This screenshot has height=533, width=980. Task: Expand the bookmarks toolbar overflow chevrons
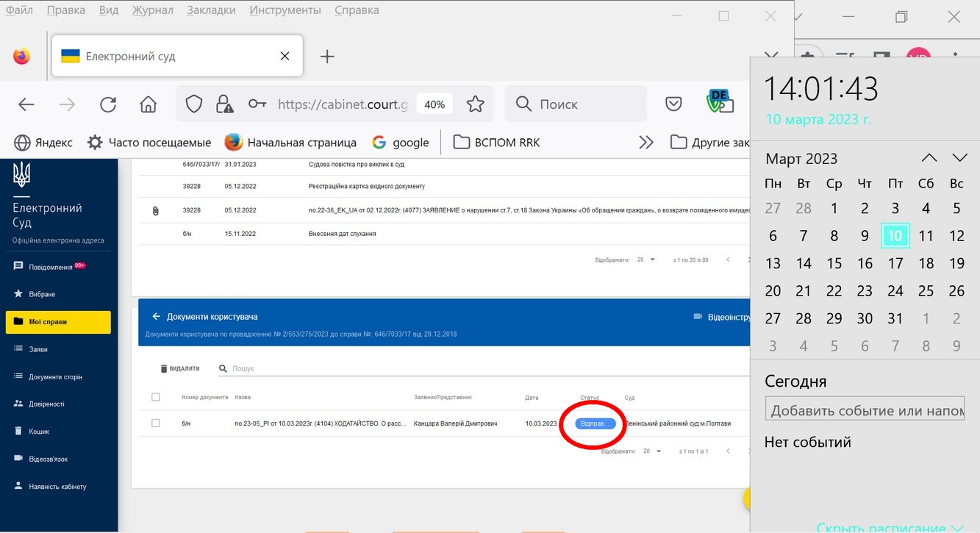click(646, 143)
